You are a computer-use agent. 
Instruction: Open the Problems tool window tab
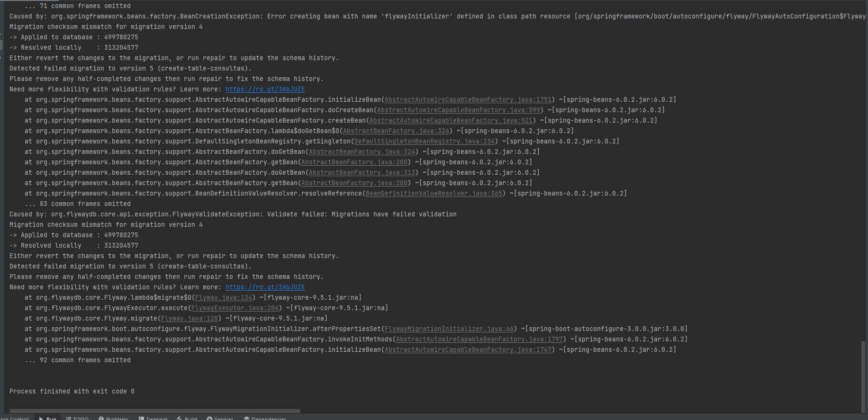114,418
